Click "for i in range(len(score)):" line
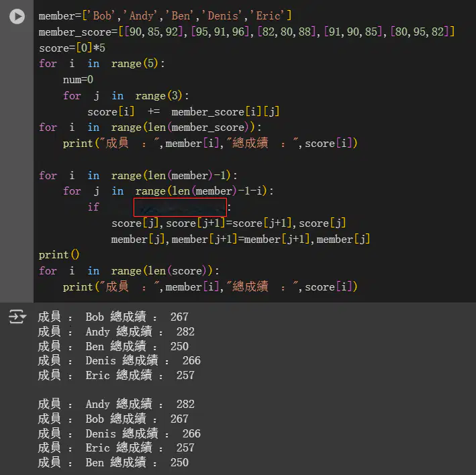Image resolution: width=476 pixels, height=475 pixels. (129, 271)
